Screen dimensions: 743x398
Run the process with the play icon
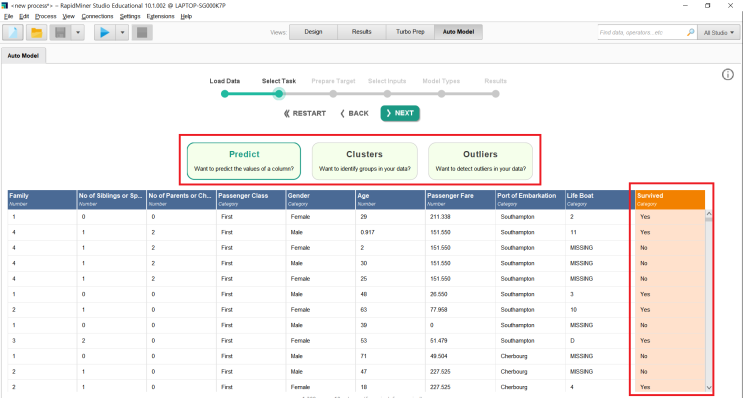[x=105, y=33]
